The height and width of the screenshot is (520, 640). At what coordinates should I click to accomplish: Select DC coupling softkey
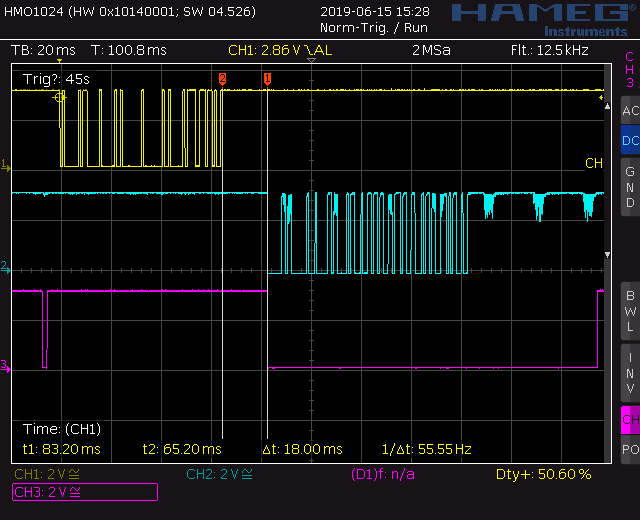click(629, 141)
